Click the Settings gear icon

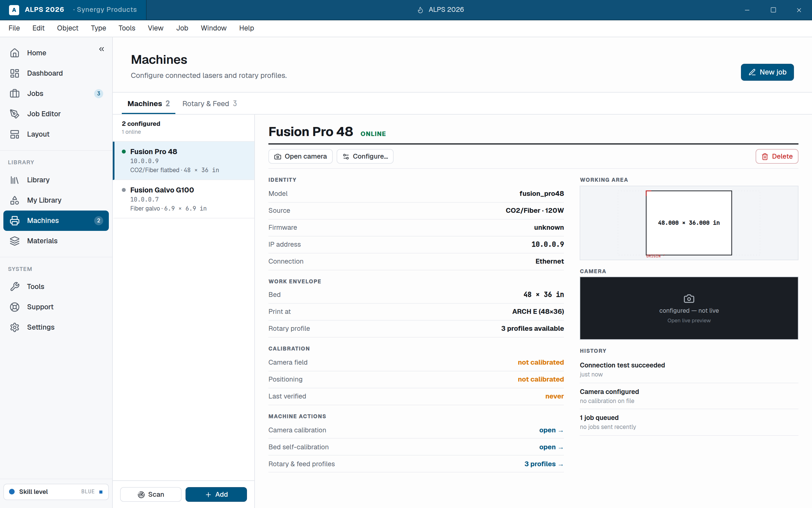click(14, 327)
